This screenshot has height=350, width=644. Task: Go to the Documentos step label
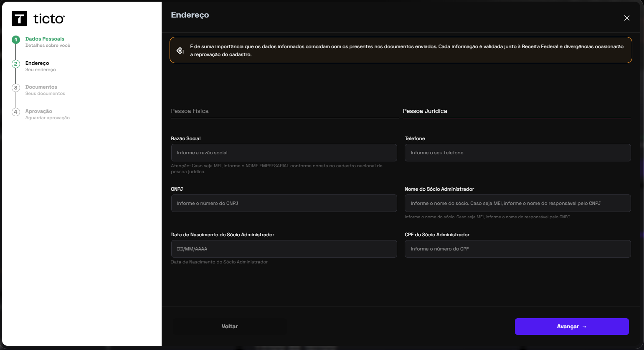click(x=41, y=87)
